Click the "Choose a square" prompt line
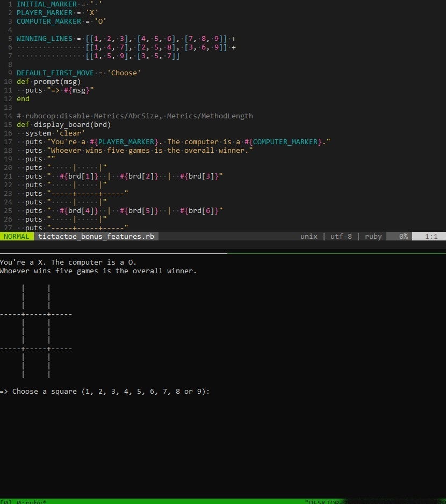The height and width of the screenshot is (504, 446). (x=105, y=392)
